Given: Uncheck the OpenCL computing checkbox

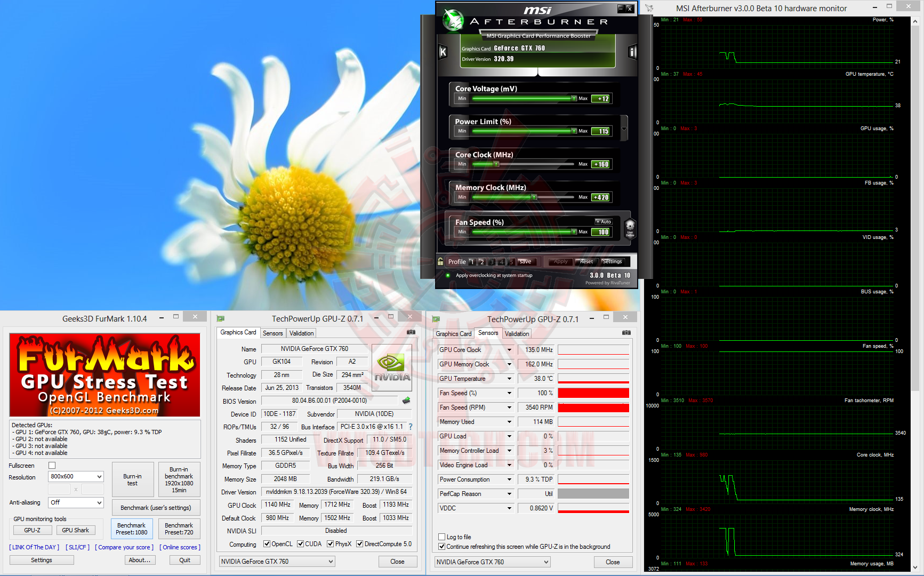Looking at the screenshot, I should tap(267, 544).
